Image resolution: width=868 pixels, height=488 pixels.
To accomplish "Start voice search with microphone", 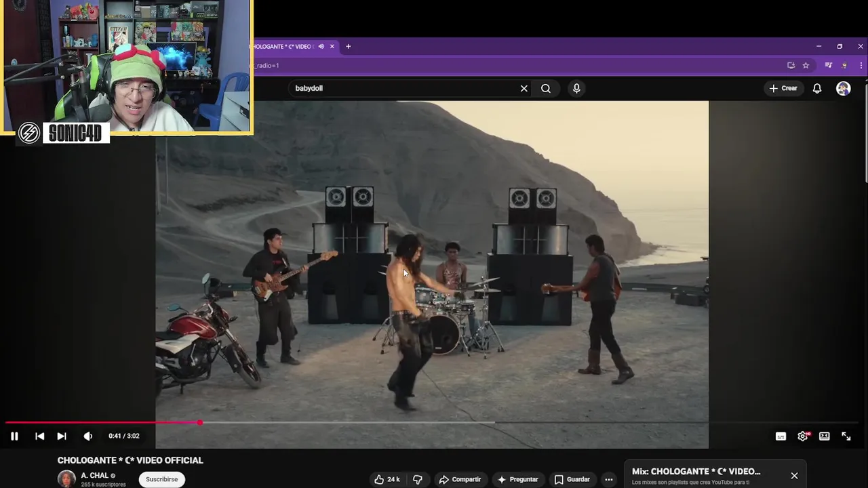I will point(576,88).
